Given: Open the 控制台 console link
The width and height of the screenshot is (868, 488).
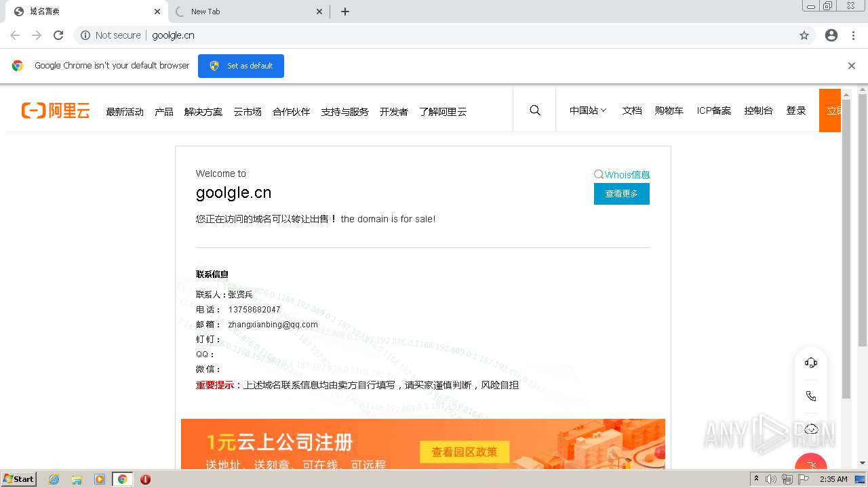Looking at the screenshot, I should pyautogui.click(x=758, y=110).
